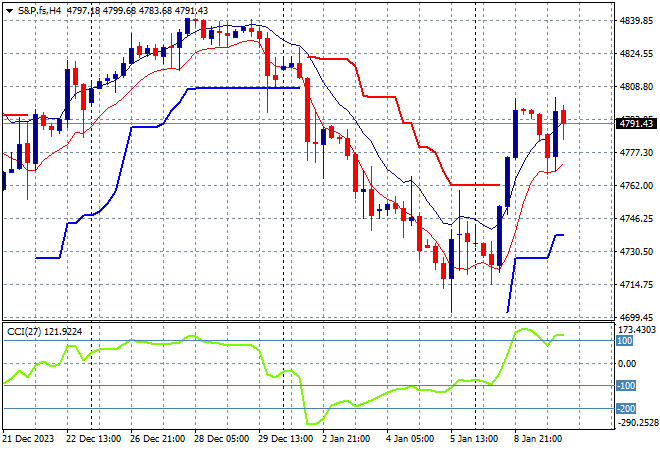Click the 26 Dec 21:00 time label
The image size is (660, 450).
point(159,438)
